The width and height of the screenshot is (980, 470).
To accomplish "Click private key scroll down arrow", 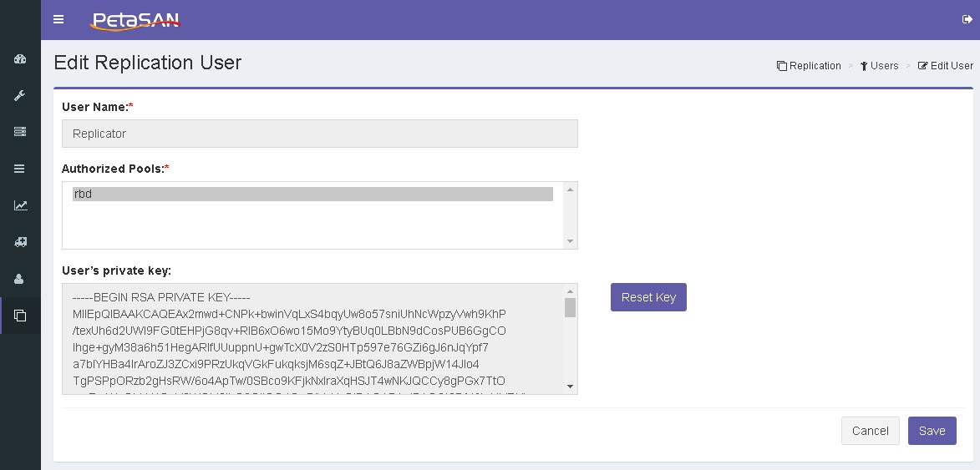I will pos(570,387).
